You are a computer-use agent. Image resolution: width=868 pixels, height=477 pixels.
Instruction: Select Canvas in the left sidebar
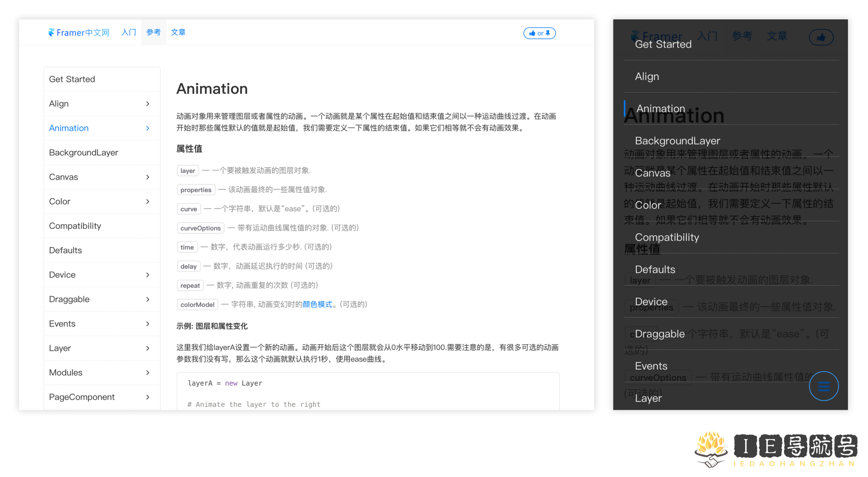pyautogui.click(x=102, y=177)
